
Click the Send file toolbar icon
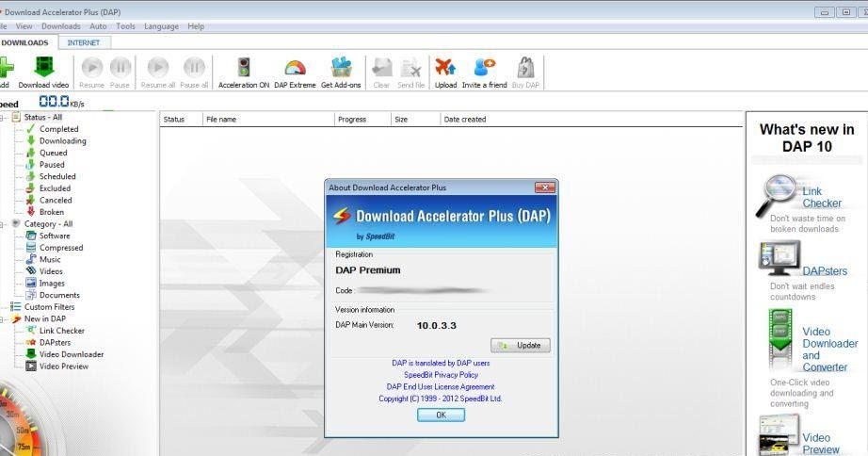[x=410, y=68]
